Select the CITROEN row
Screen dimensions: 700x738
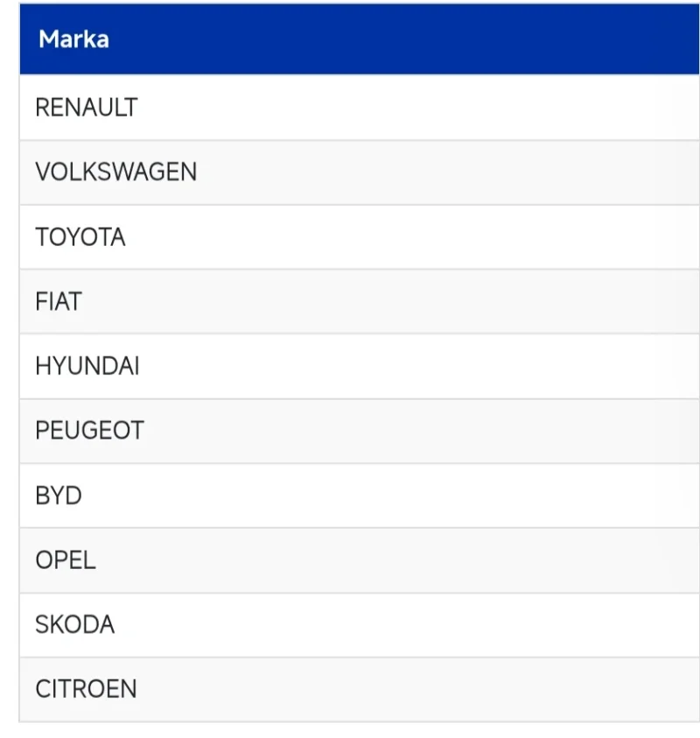coord(350,690)
